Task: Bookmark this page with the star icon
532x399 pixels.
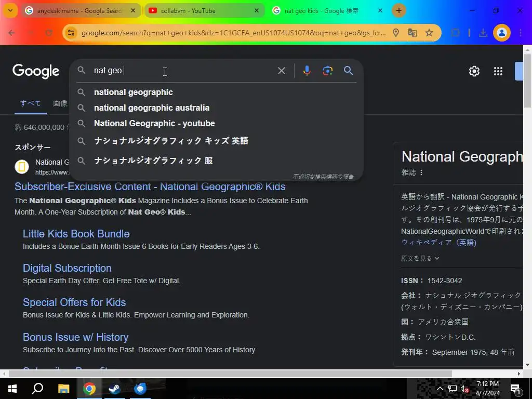Action: [x=429, y=33]
